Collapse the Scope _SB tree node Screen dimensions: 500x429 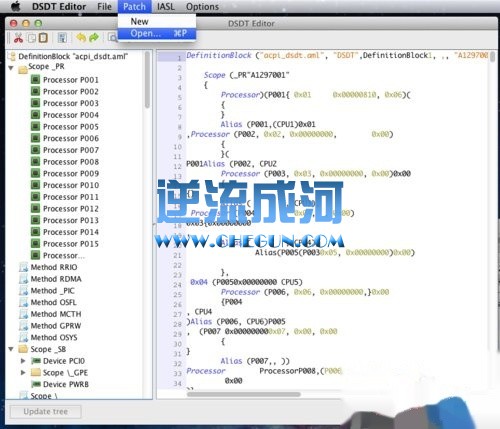click(11, 349)
